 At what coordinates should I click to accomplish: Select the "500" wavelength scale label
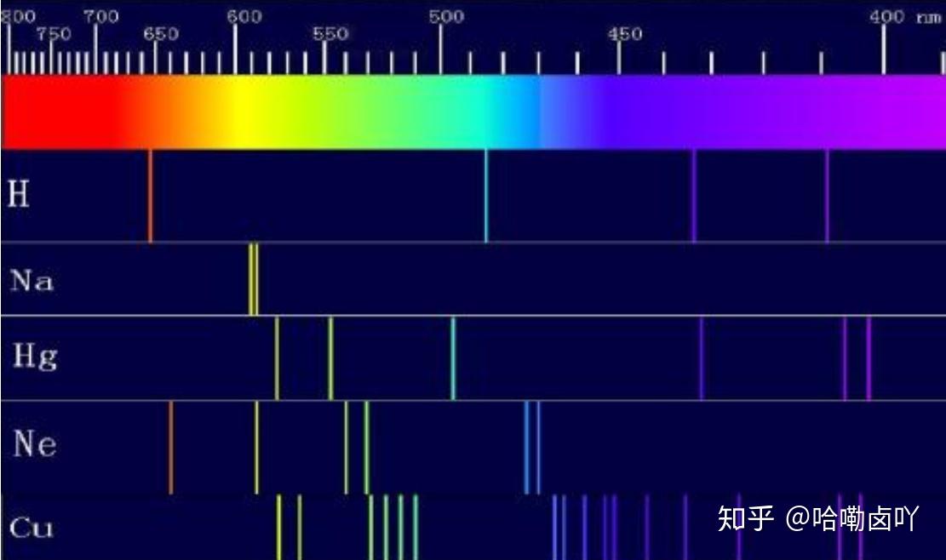446,16
